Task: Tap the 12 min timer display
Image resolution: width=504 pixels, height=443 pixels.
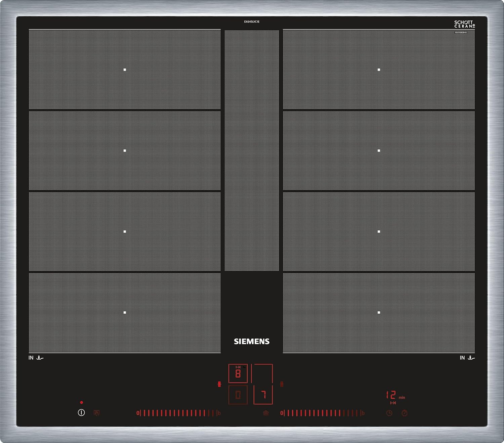Action: pyautogui.click(x=392, y=395)
